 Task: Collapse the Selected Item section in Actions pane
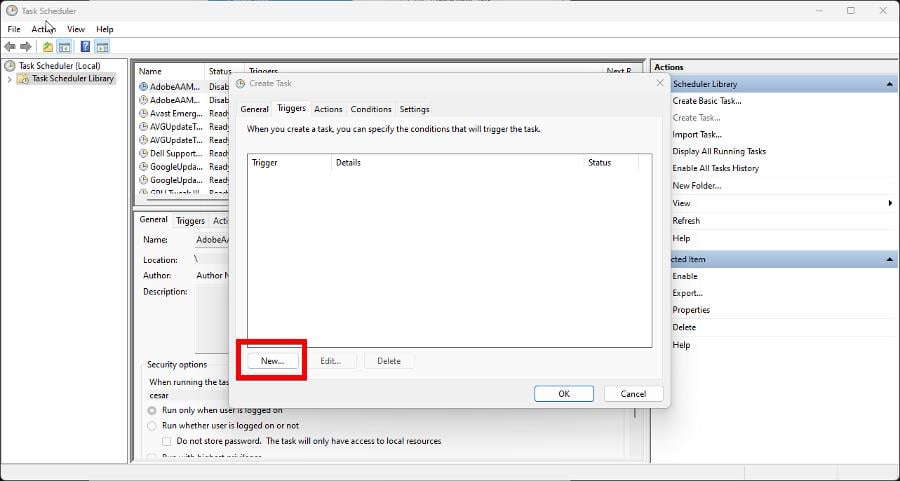click(890, 259)
